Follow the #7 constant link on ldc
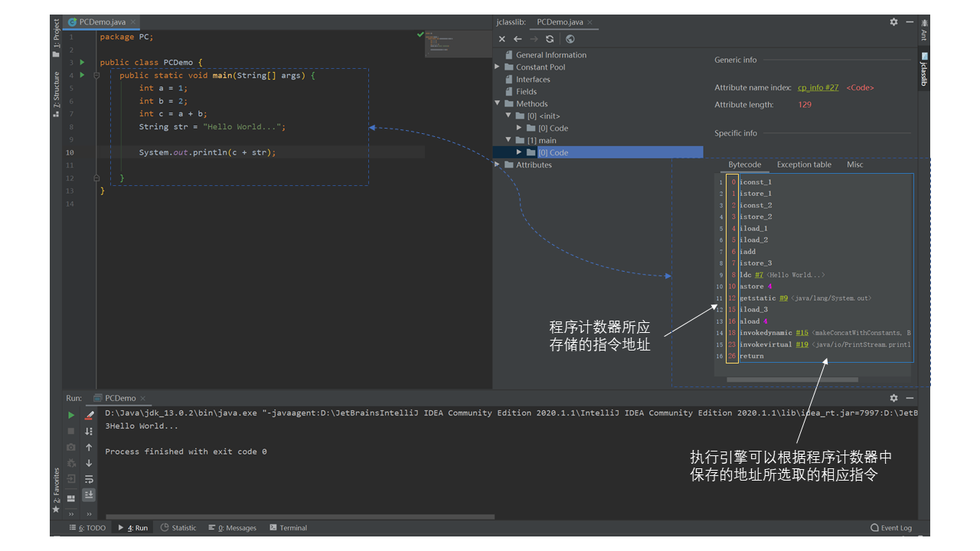This screenshot has width=980, height=551. tap(759, 275)
